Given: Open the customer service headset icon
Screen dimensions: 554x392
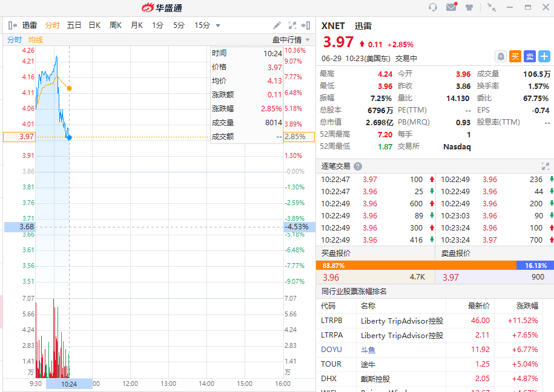Looking at the screenshot, I should [x=433, y=7].
